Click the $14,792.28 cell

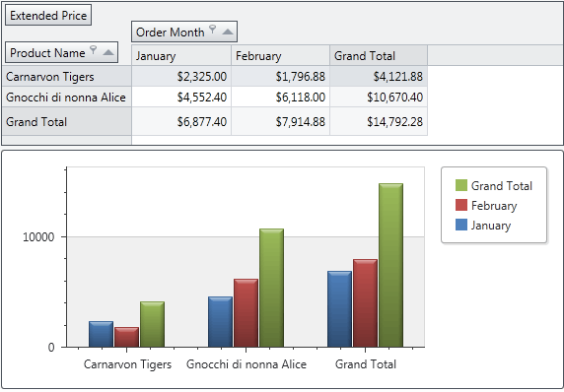point(379,121)
